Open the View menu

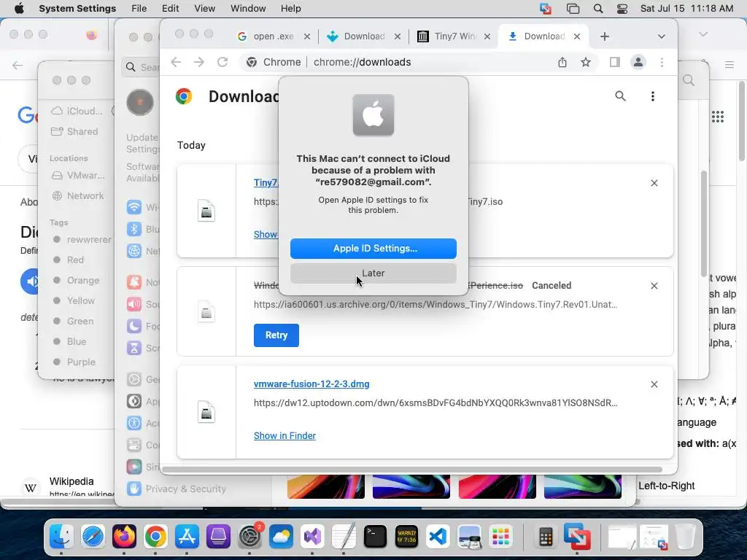[x=204, y=9]
